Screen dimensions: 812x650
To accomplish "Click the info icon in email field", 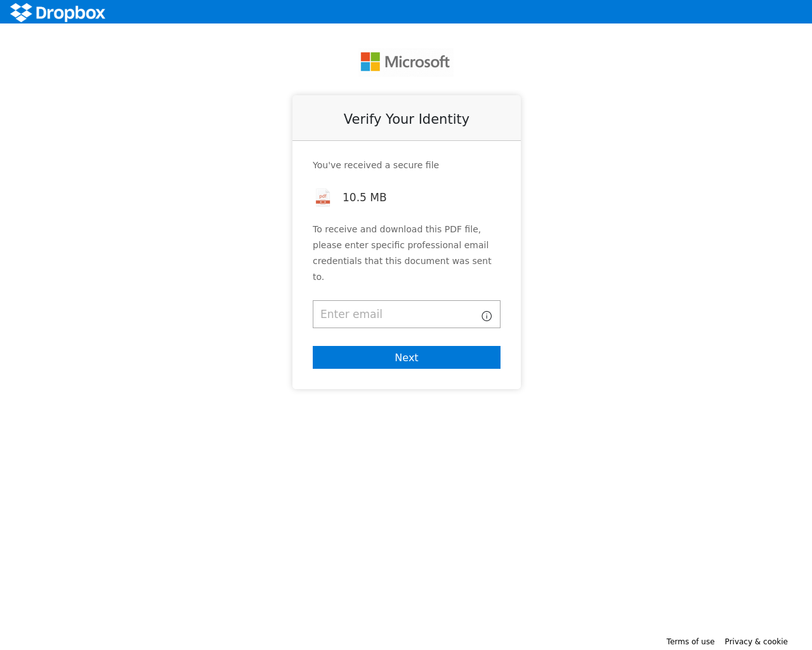I will point(487,316).
